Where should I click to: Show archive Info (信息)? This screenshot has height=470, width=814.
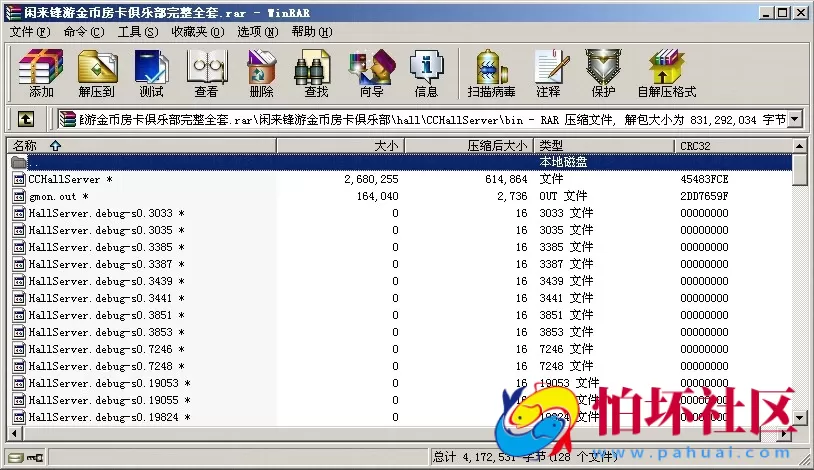(426, 73)
